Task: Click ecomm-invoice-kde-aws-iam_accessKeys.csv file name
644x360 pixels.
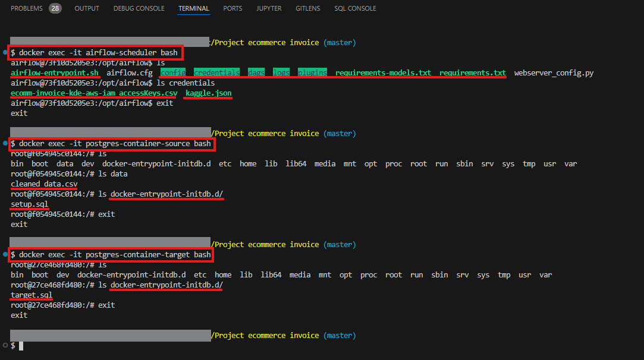Action: [94, 93]
